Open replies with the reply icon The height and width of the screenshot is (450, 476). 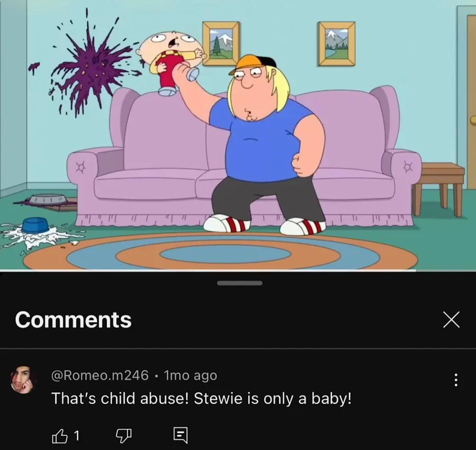181,436
